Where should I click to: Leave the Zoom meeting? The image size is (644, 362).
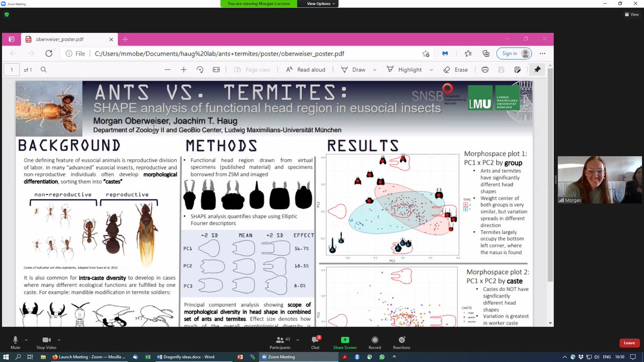tap(630, 343)
